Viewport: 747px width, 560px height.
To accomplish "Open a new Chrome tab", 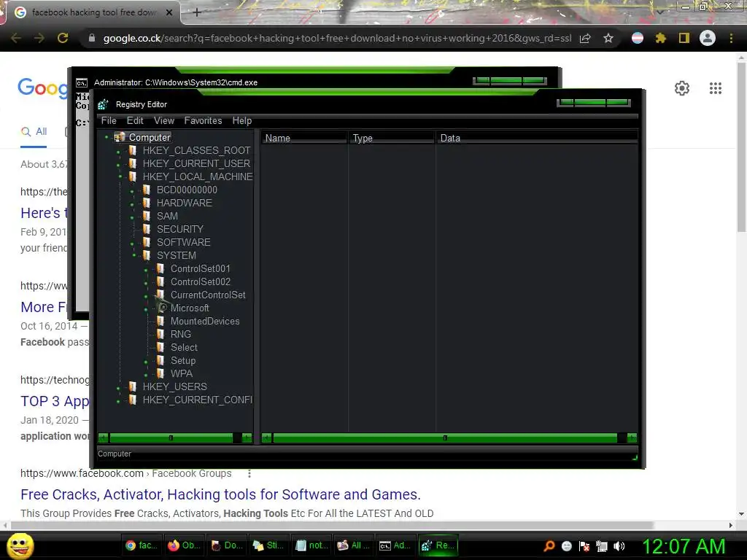I will 197,12.
